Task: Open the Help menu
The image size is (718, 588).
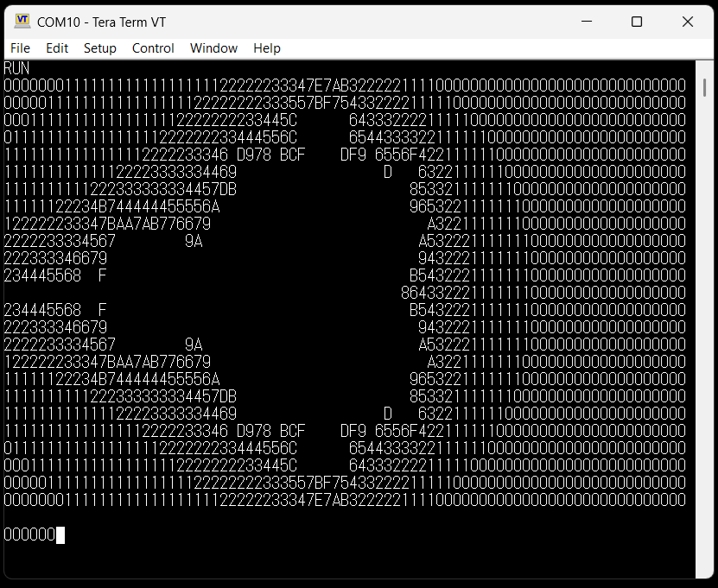Action: (267, 48)
